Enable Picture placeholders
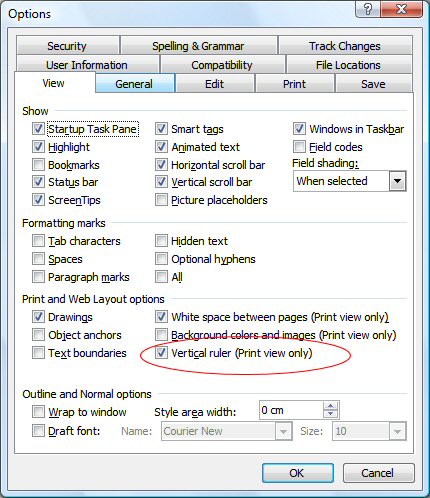This screenshot has height=498, width=430. coord(161,200)
